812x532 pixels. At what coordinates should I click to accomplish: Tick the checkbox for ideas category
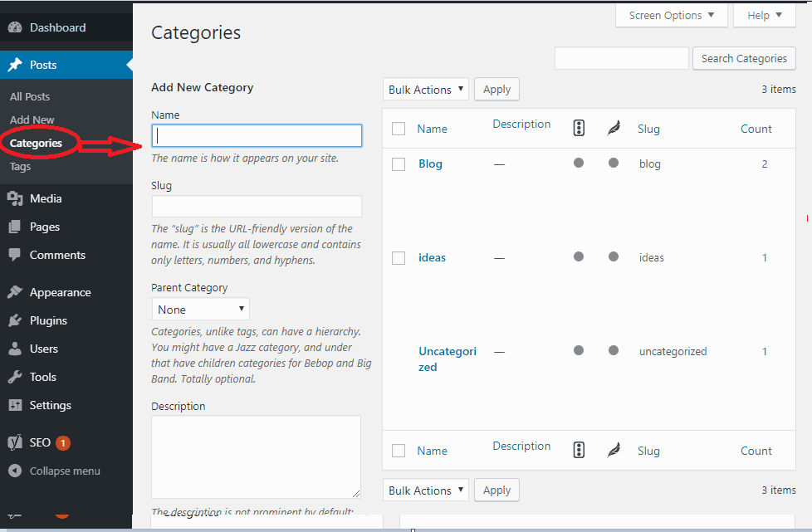point(399,258)
